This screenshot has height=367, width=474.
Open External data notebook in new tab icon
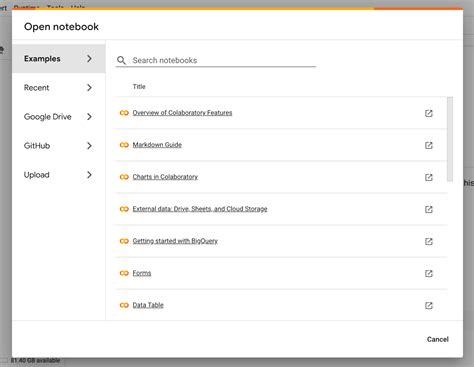click(429, 209)
